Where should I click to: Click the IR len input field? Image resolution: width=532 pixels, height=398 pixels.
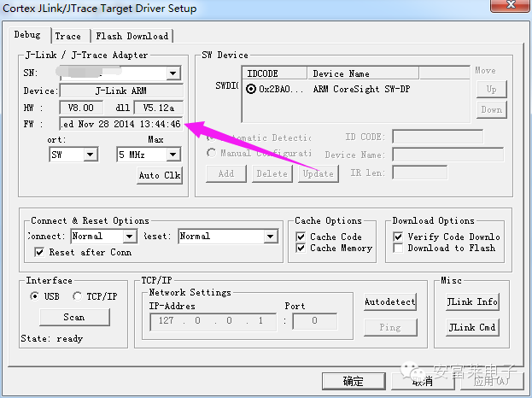[x=419, y=173]
